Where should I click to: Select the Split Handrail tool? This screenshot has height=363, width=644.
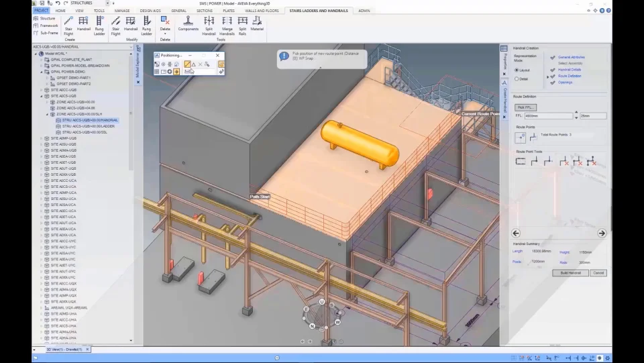tap(209, 26)
